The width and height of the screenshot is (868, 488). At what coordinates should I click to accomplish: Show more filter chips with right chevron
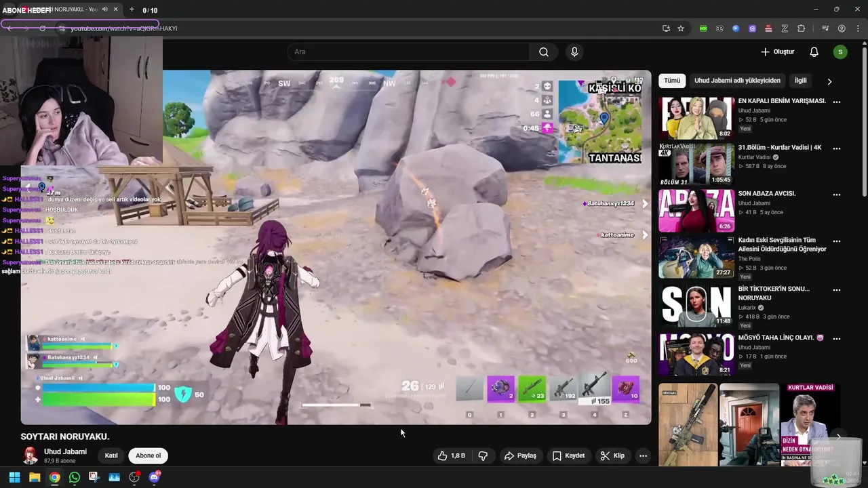coord(829,81)
